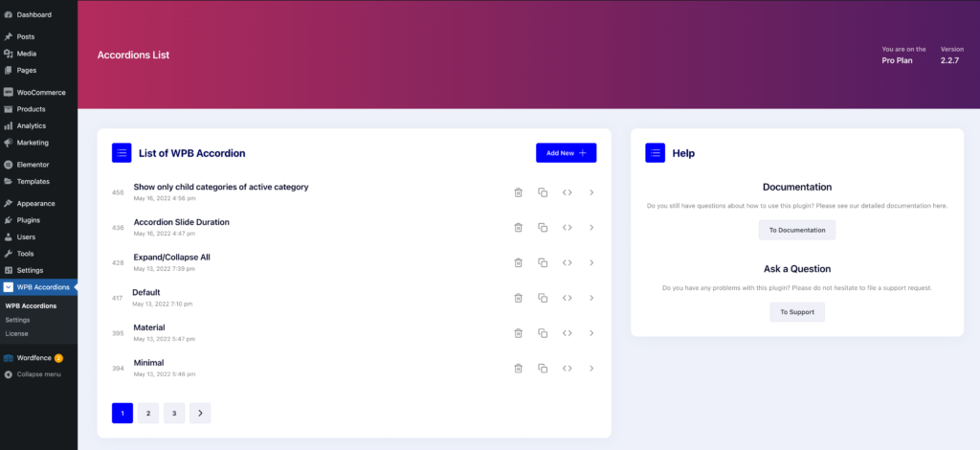This screenshot has width=980, height=450.
Task: Open the Material accordion via chevron
Action: pos(591,333)
